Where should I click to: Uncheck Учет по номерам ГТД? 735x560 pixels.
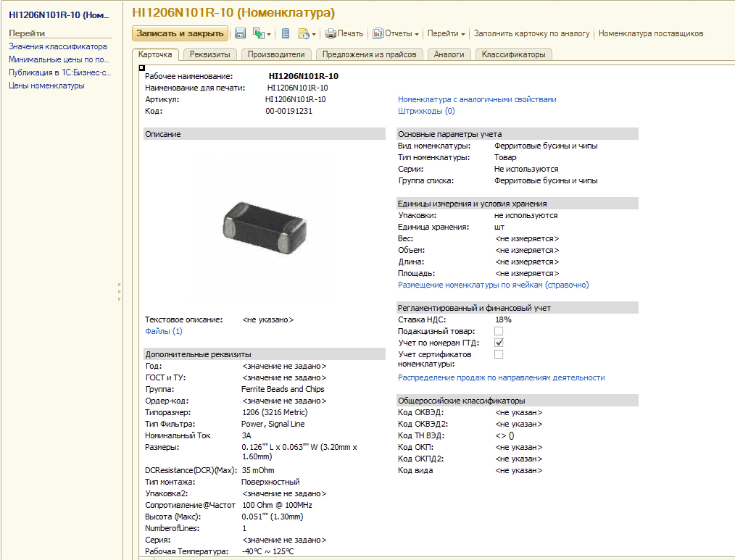[499, 343]
